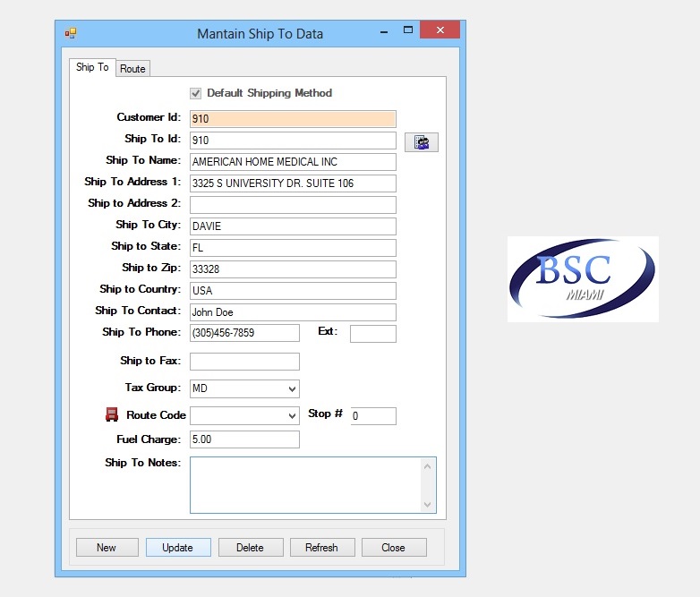Image resolution: width=700 pixels, height=597 pixels.
Task: Maximize the Mantain Ship To Data window
Action: point(408,30)
